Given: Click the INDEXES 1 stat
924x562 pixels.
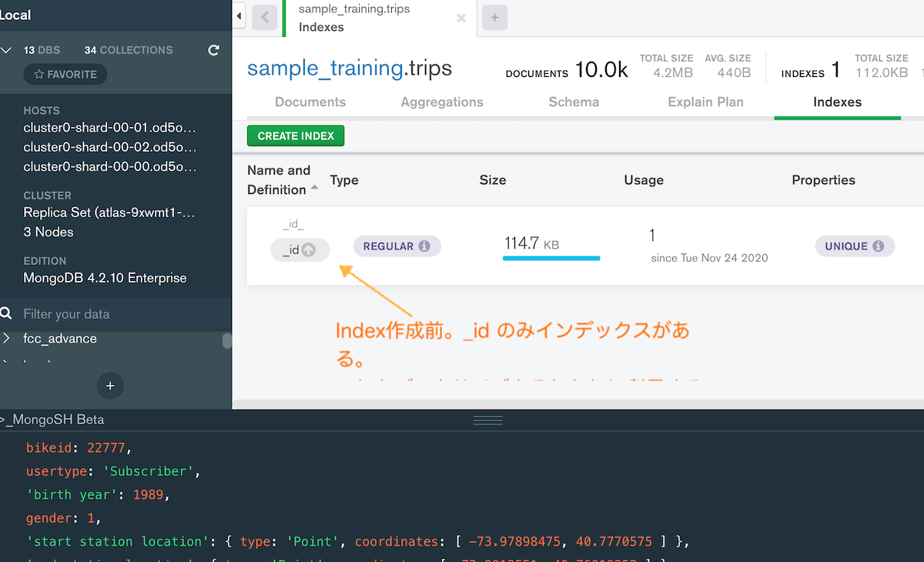Looking at the screenshot, I should coord(811,71).
